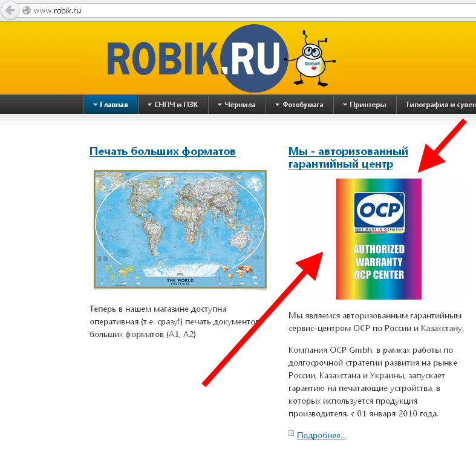Open the Главная menu item

tap(111, 105)
